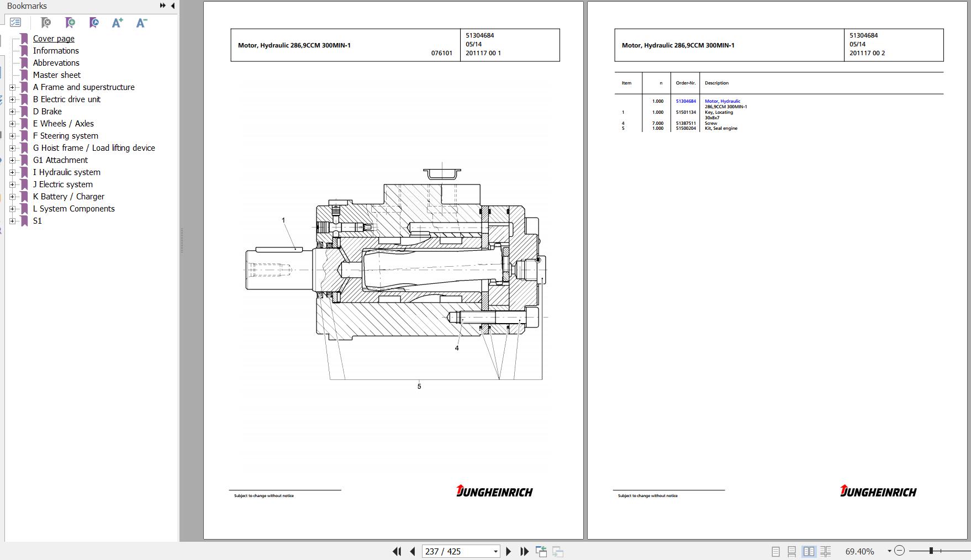The height and width of the screenshot is (560, 971).
Task: Open the Cover page bookmark
Action: tap(54, 39)
